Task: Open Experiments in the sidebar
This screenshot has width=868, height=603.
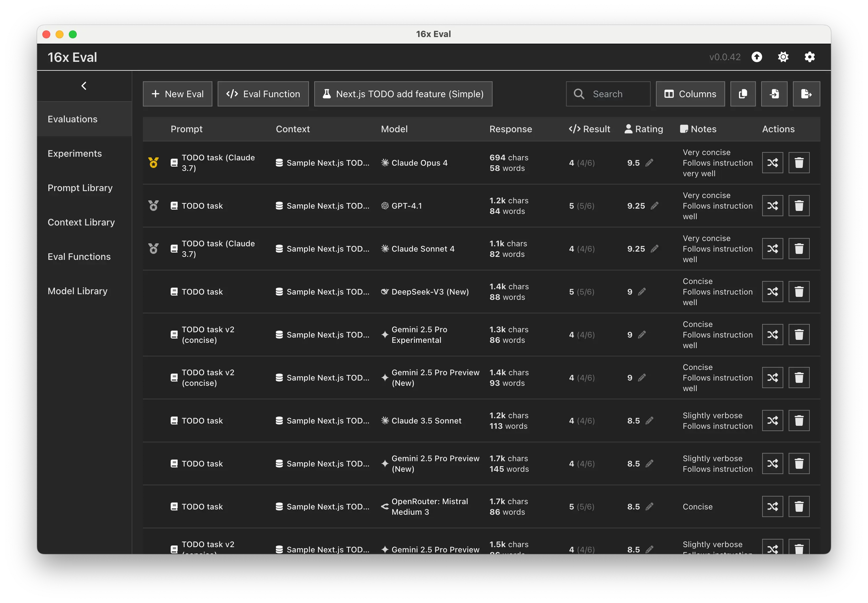Action: tap(74, 153)
